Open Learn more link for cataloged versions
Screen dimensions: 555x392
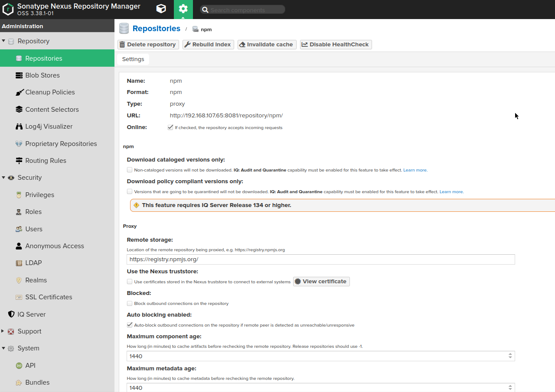(415, 170)
